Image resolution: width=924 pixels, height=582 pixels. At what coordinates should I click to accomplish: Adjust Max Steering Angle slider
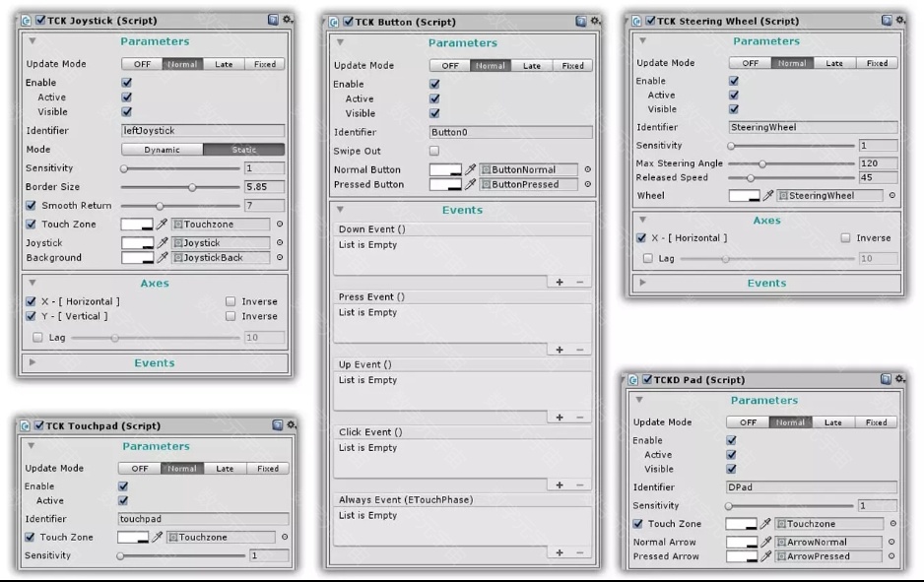tap(791, 163)
